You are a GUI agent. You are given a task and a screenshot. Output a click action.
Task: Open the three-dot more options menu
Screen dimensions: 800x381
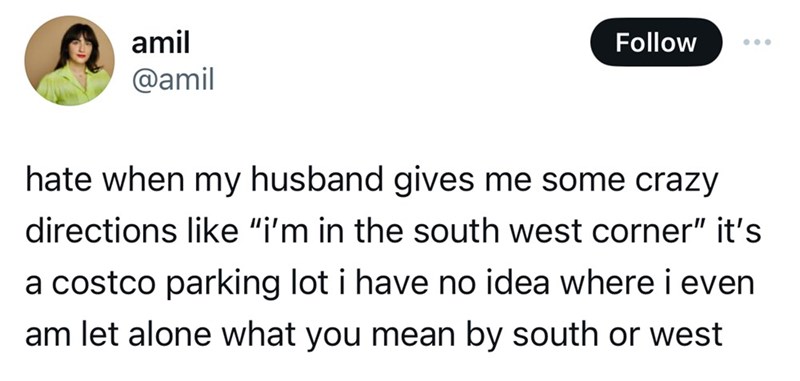(x=757, y=42)
